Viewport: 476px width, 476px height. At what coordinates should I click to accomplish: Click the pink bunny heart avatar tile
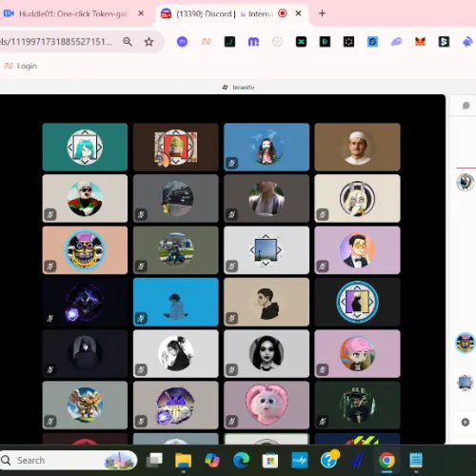pos(267,405)
